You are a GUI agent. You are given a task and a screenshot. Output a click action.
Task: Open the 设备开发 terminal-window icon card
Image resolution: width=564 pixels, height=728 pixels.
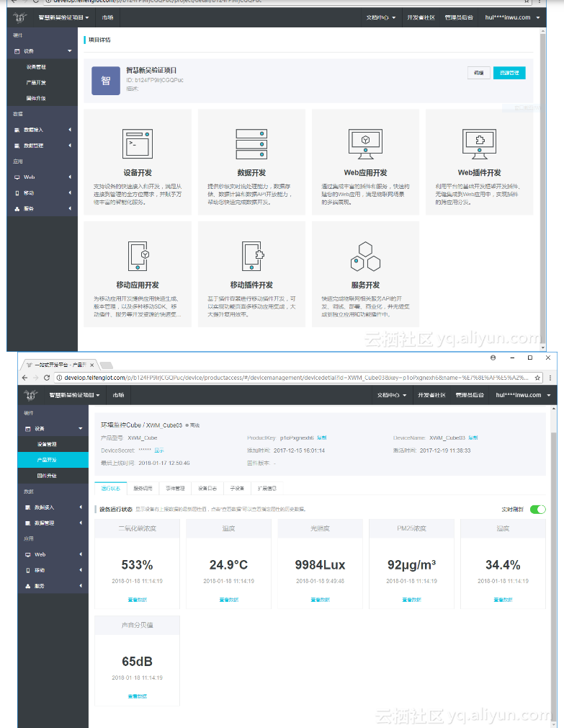click(x=138, y=144)
